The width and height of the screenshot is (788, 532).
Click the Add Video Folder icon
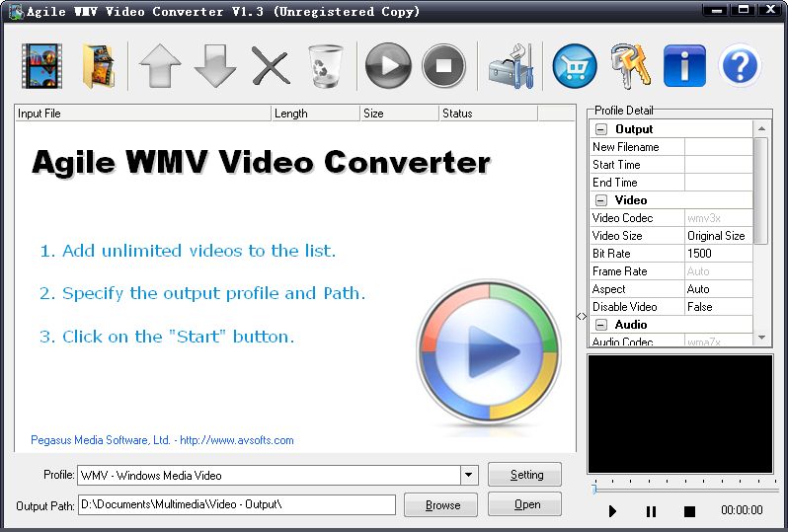99,66
